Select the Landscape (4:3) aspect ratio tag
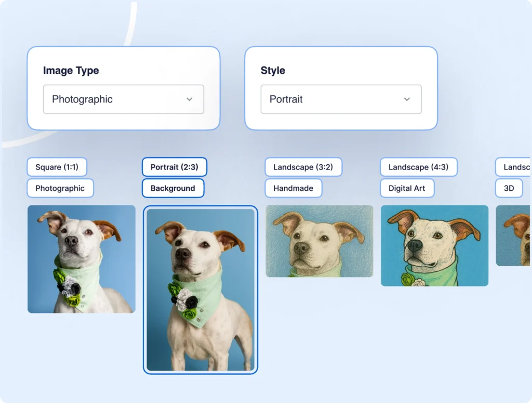The width and height of the screenshot is (532, 403). click(418, 167)
